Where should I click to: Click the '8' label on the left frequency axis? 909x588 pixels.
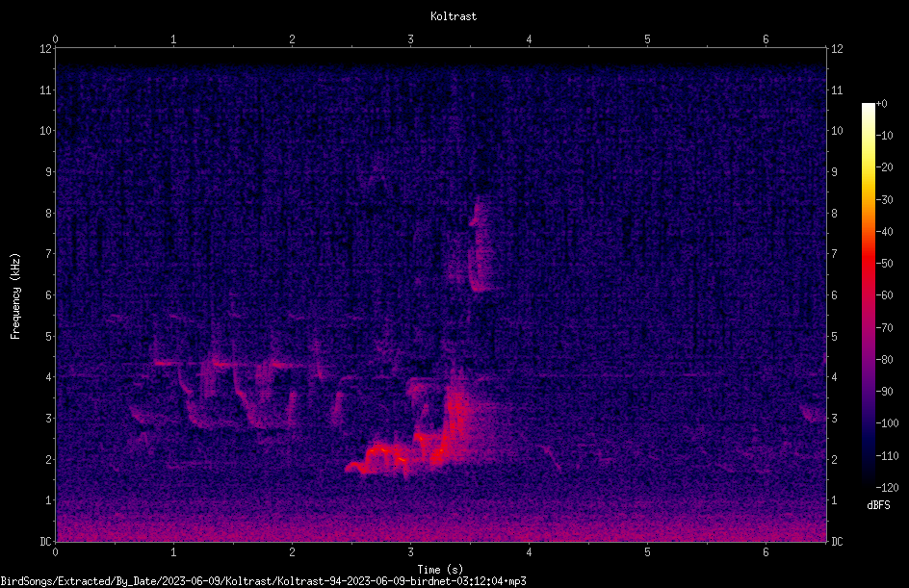(x=49, y=214)
